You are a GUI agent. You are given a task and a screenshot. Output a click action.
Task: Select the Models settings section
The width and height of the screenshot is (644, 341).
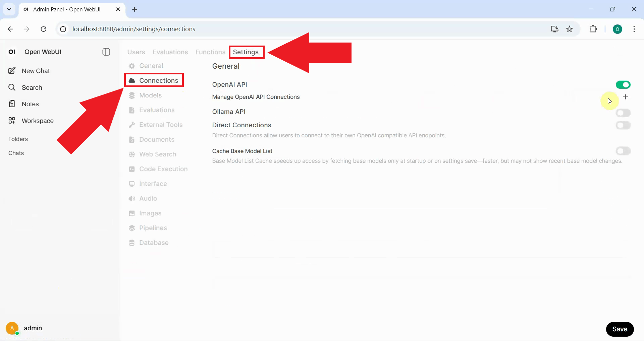(150, 95)
